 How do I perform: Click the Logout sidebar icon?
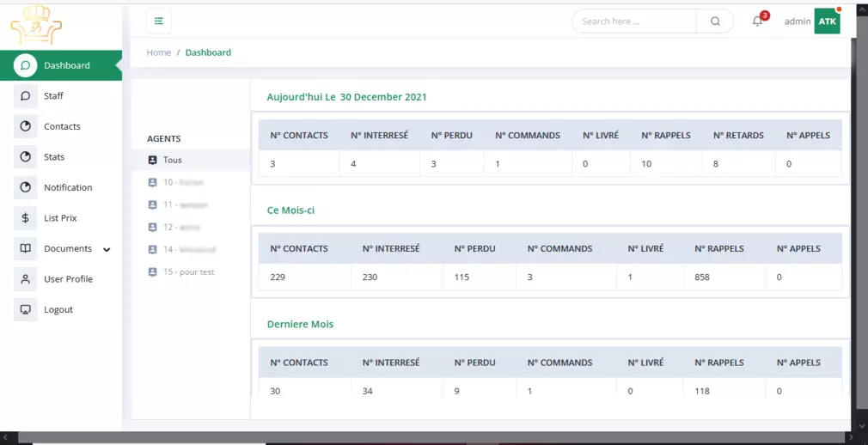[26, 309]
